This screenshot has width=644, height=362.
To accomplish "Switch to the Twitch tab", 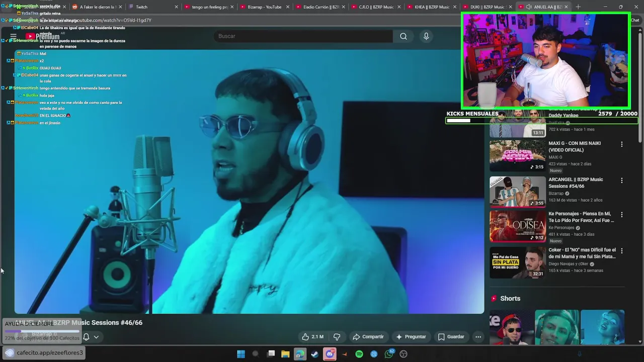I will pyautogui.click(x=153, y=7).
